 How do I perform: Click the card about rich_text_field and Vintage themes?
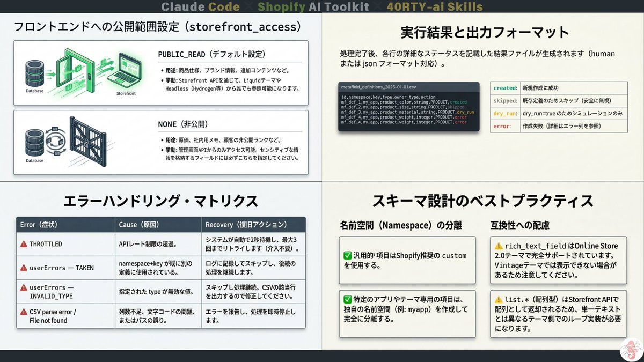(559, 260)
